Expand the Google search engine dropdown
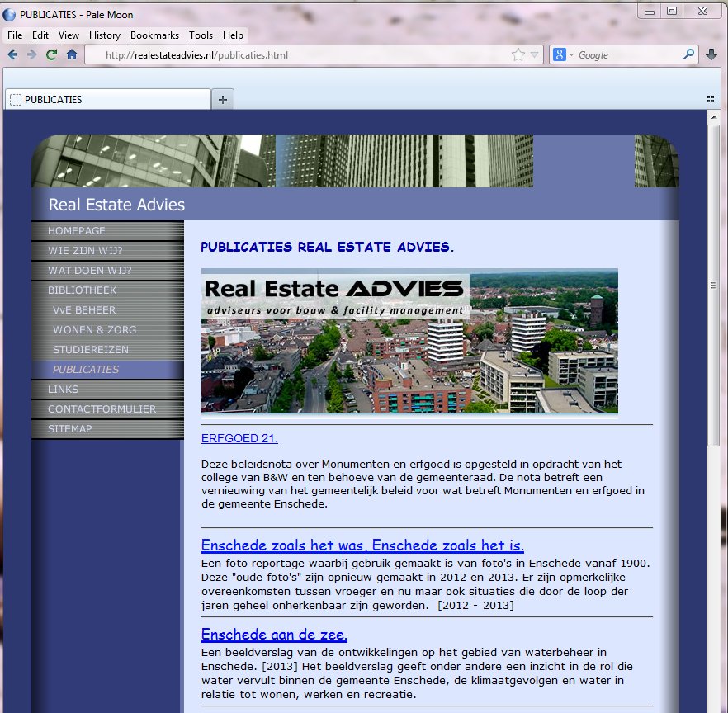 (x=563, y=55)
